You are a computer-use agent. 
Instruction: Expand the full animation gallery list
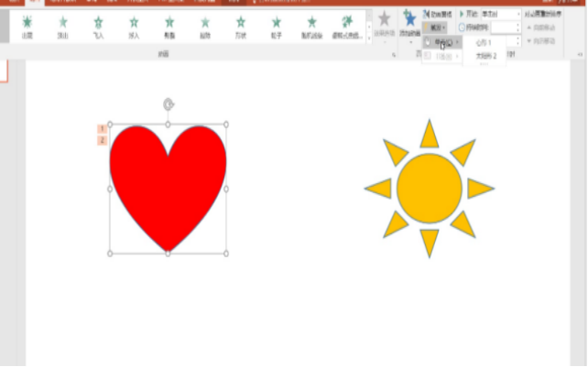[x=369, y=39]
